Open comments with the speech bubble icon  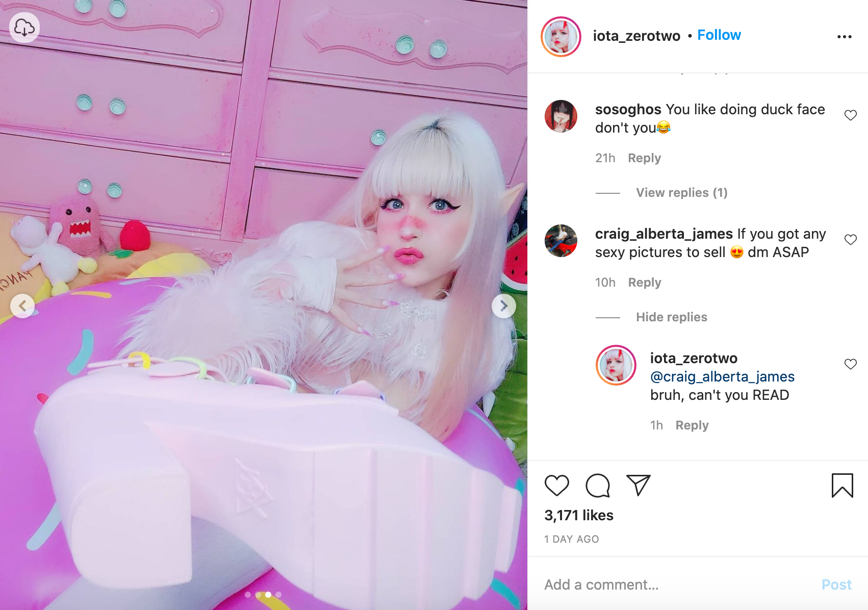(x=598, y=485)
